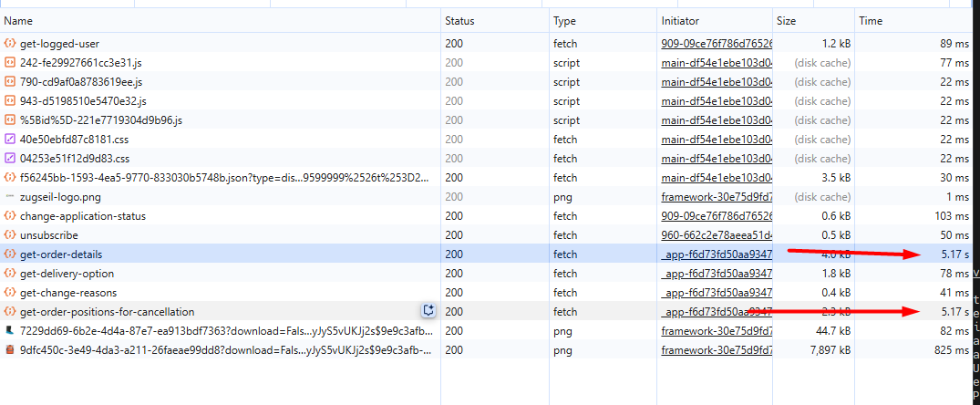The height and width of the screenshot is (405, 980).
Task: Open the 960-662c2e78aeea51d4 initiator link
Action: pyautogui.click(x=717, y=235)
